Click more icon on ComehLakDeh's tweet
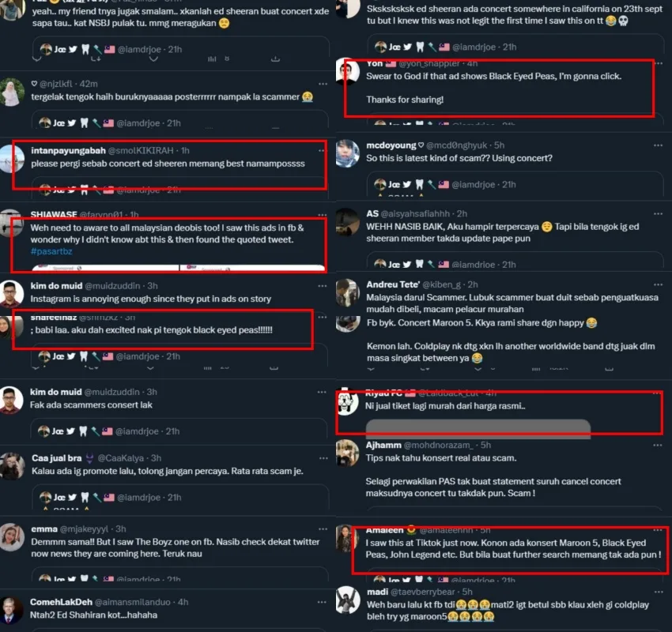 [x=322, y=602]
